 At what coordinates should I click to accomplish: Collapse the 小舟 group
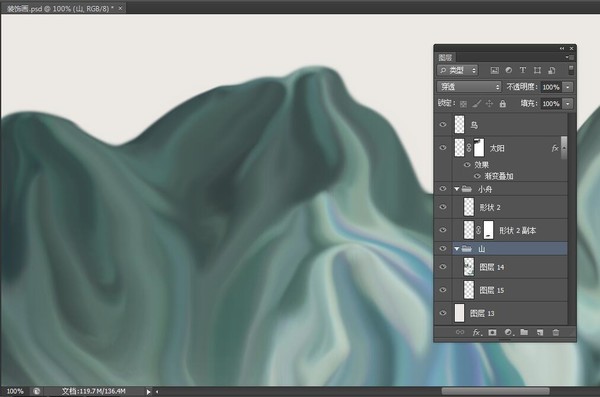[457, 189]
